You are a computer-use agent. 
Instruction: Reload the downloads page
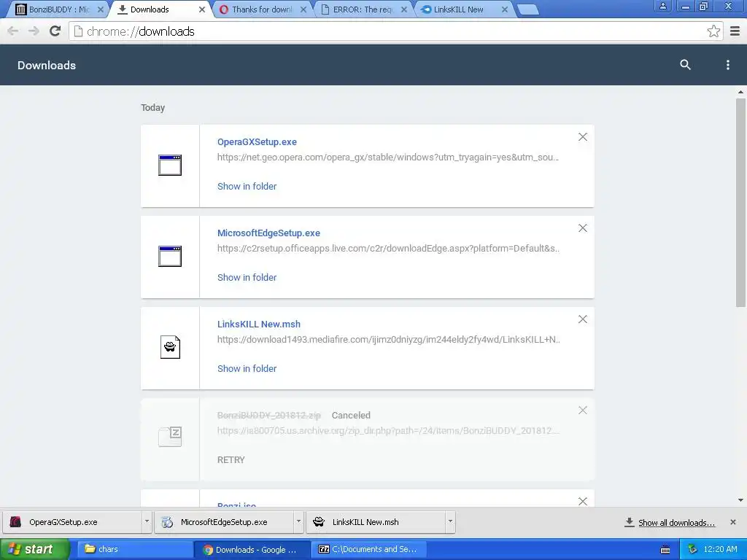pos(55,31)
